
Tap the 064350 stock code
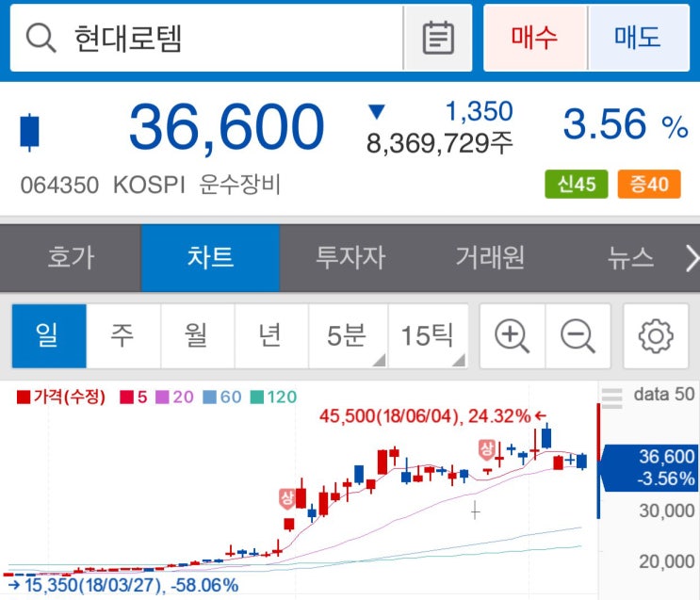point(59,186)
